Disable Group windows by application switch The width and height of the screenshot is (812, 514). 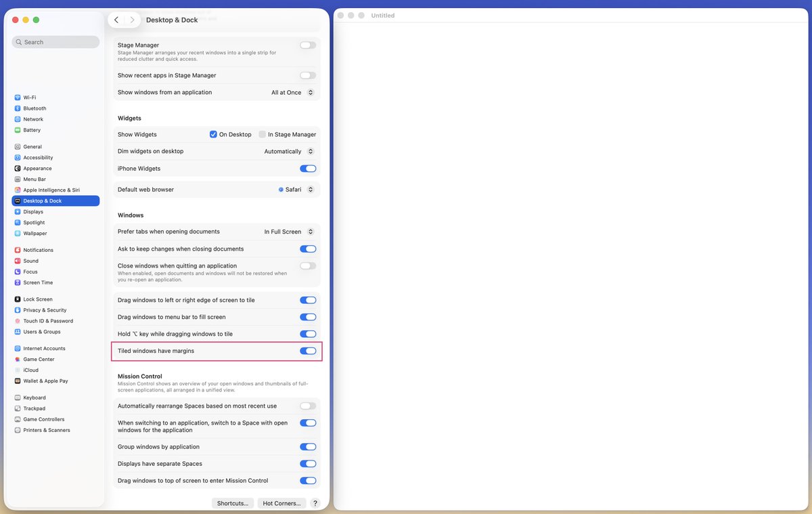point(308,447)
